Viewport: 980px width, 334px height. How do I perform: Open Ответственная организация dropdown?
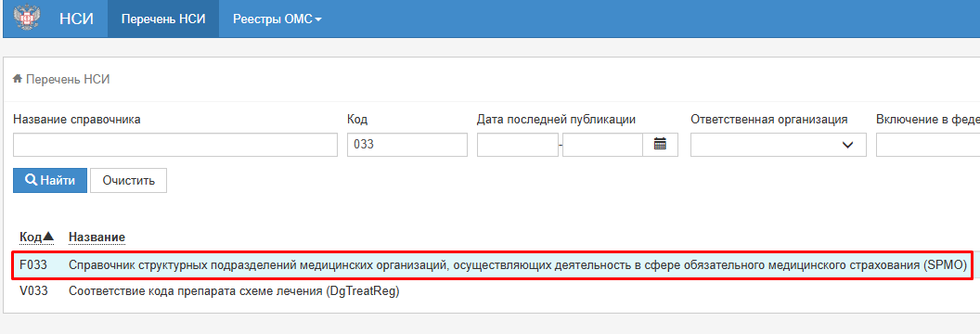pyautogui.click(x=778, y=144)
